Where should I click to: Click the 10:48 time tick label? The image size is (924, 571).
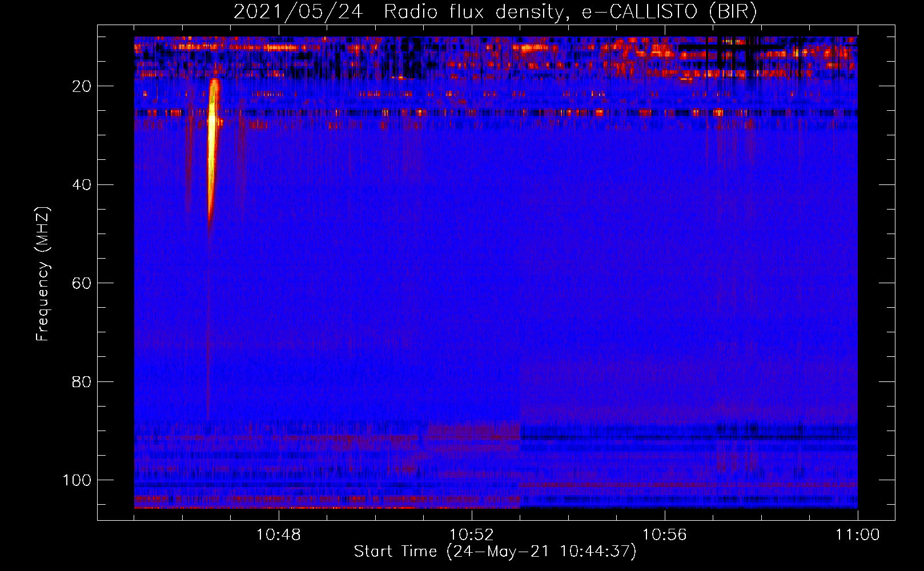point(279,535)
